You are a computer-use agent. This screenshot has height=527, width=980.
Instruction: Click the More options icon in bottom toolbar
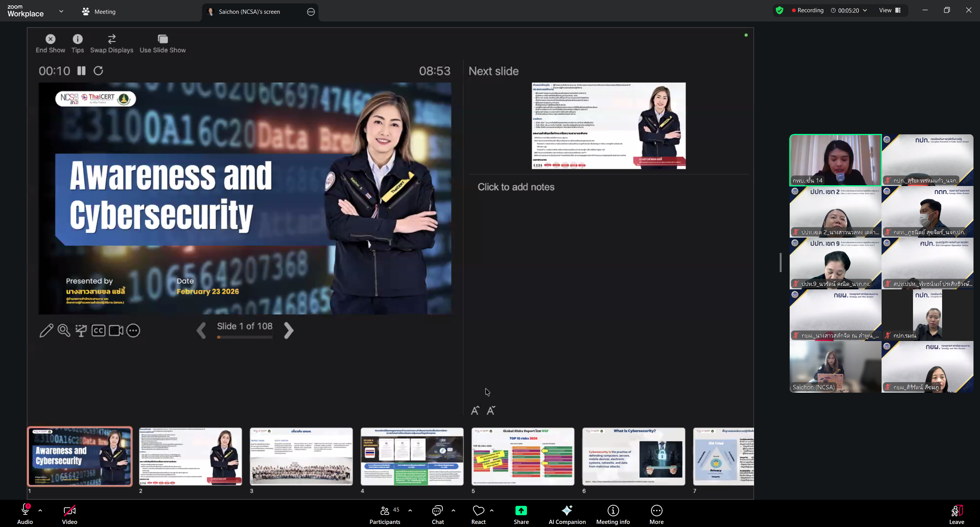[x=656, y=511]
